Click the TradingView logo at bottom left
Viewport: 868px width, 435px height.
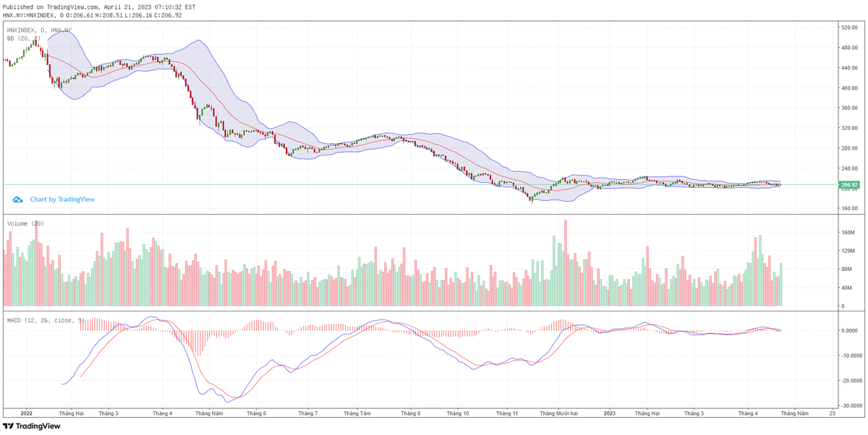click(x=31, y=426)
